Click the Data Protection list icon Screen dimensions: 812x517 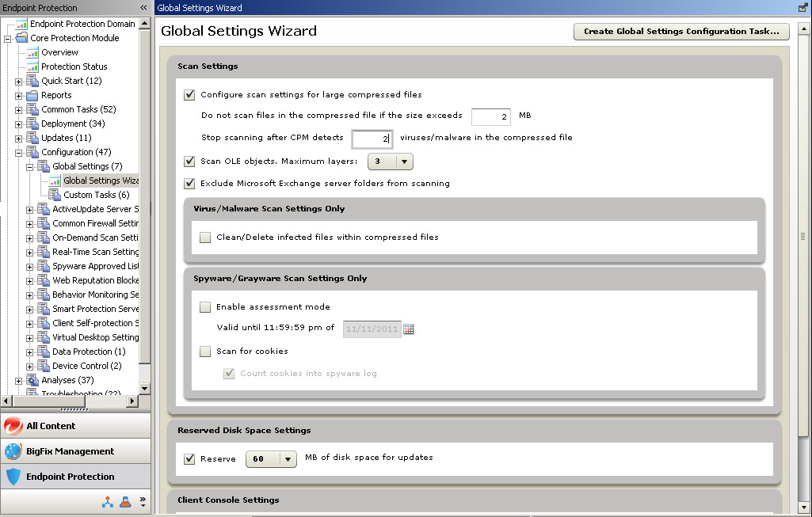tap(44, 352)
